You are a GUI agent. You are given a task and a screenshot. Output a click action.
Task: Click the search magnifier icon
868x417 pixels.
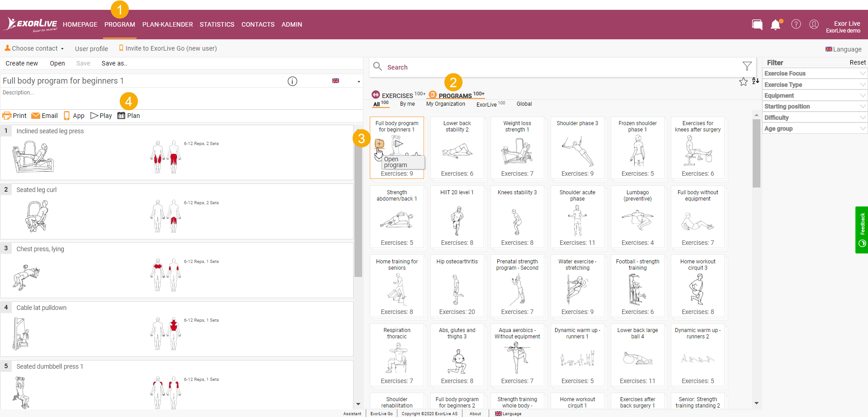(377, 67)
